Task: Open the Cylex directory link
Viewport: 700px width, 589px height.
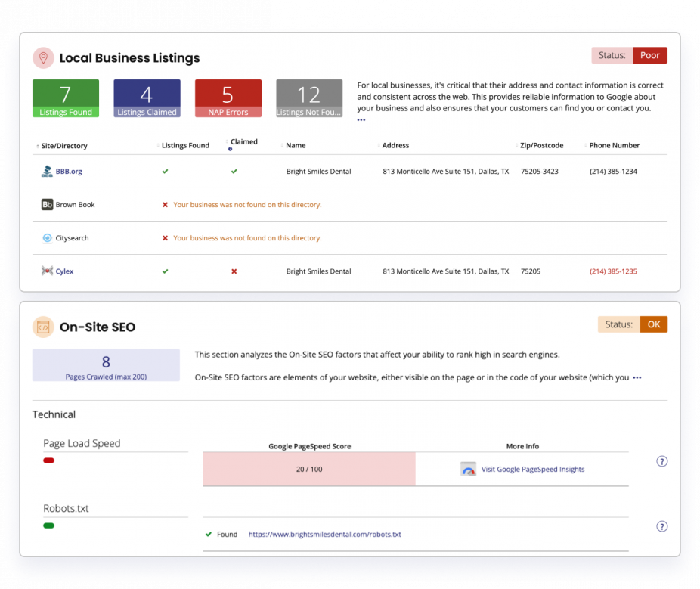Action: pos(64,271)
